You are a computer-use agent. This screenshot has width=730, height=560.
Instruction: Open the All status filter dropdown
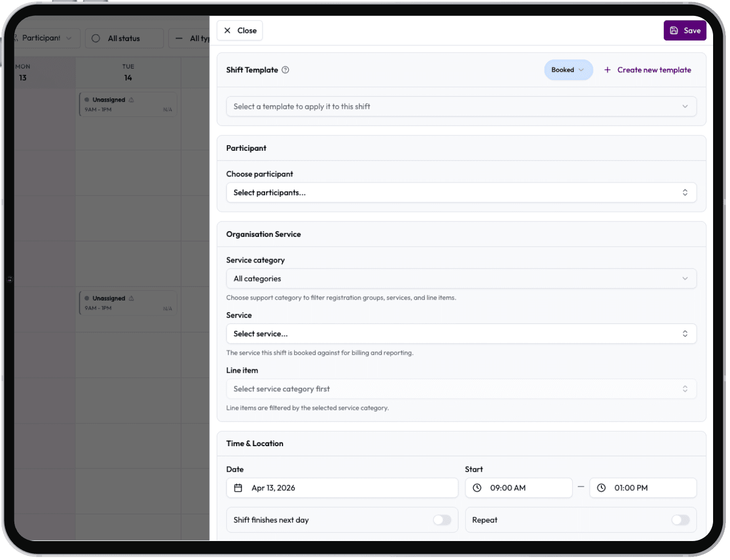click(x=125, y=38)
